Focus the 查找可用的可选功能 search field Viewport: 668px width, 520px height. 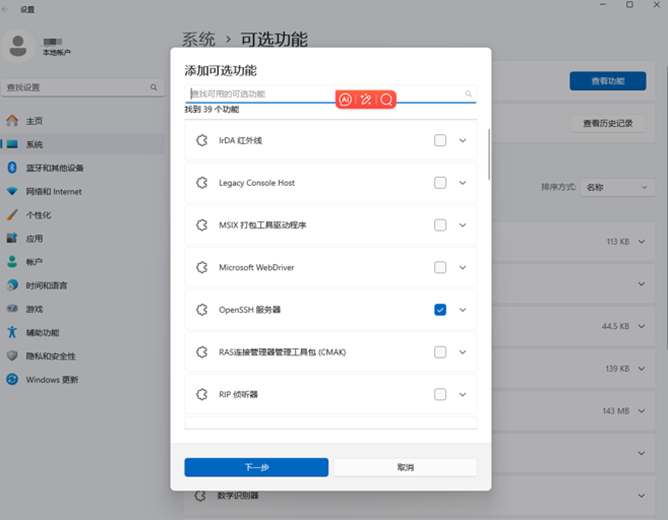(331, 94)
